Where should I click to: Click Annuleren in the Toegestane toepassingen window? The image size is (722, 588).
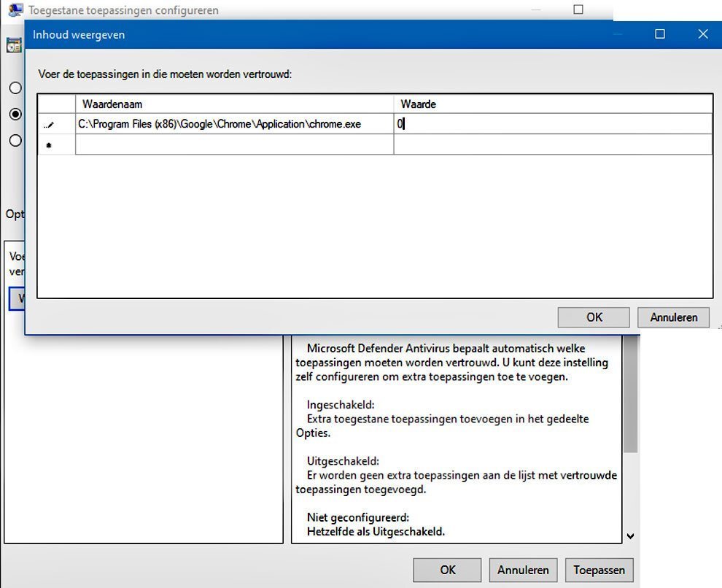click(523, 570)
